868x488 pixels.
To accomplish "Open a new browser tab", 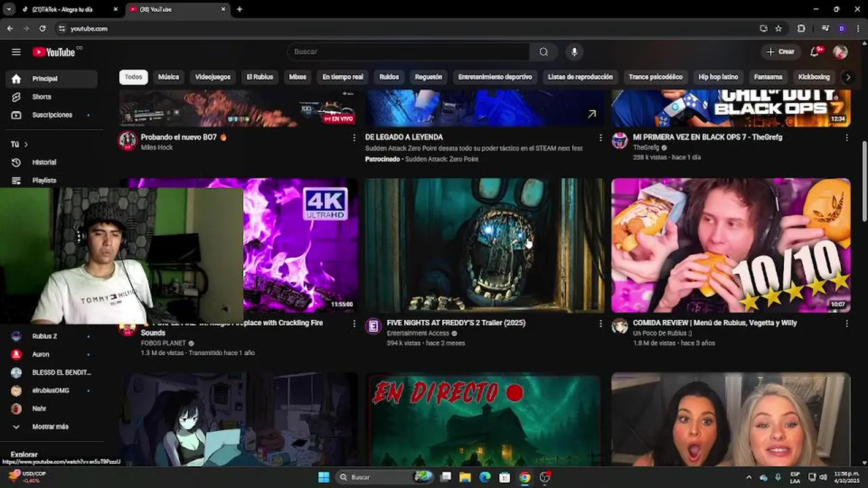I will pyautogui.click(x=239, y=9).
